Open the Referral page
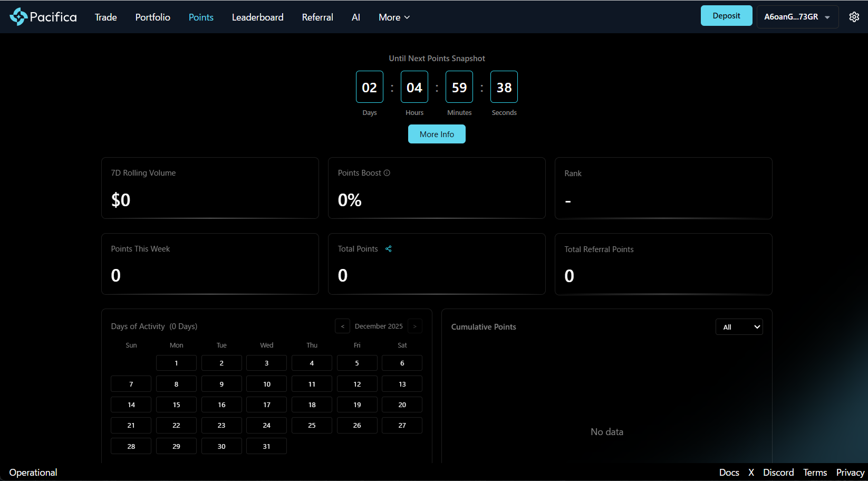Image resolution: width=868 pixels, height=481 pixels. pyautogui.click(x=317, y=17)
